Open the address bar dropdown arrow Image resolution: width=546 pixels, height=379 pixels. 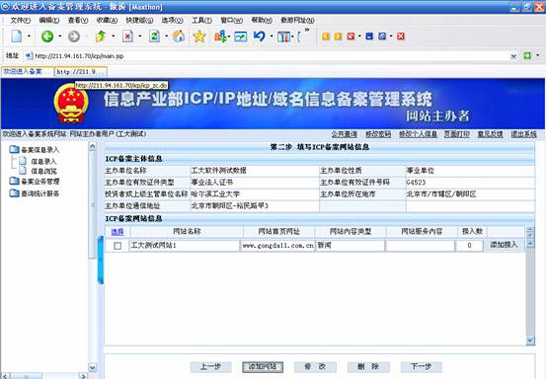click(514, 56)
